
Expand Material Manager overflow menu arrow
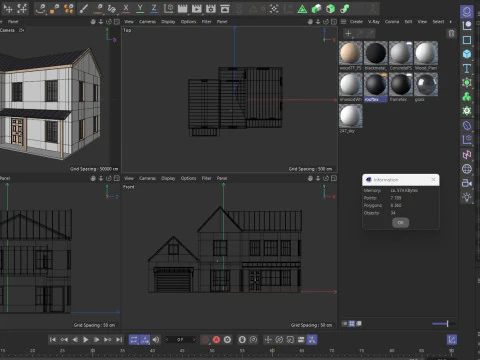(x=451, y=22)
